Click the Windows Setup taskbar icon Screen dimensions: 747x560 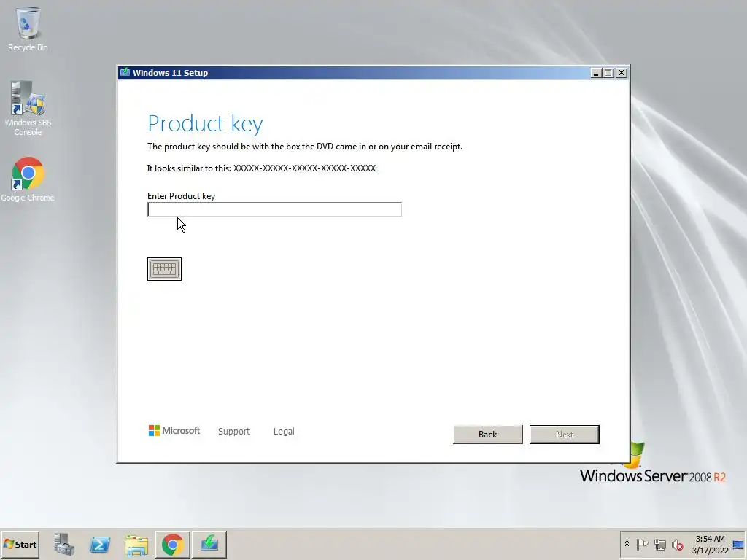[209, 544]
